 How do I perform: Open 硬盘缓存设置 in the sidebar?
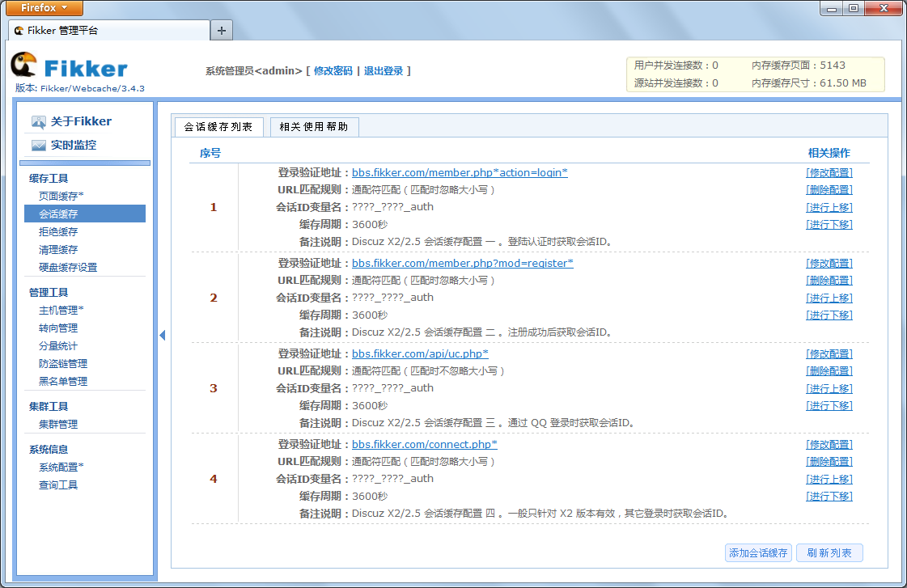pos(68,267)
